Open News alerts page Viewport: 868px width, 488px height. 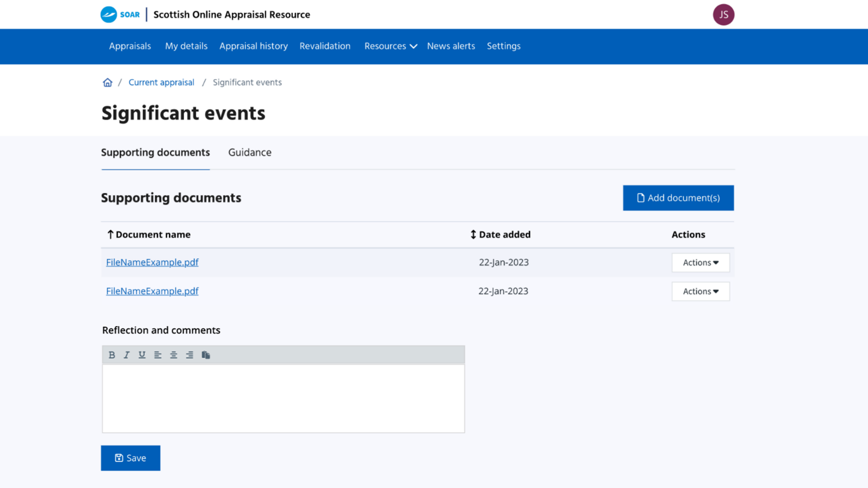pyautogui.click(x=451, y=46)
